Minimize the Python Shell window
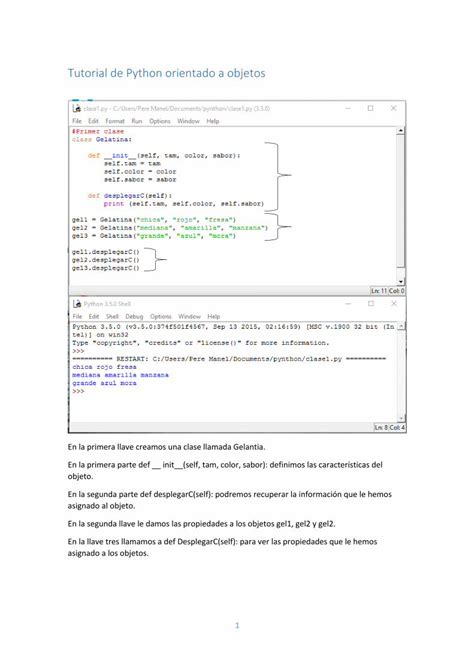Viewport: 474px width, 670px height. pos(348,303)
